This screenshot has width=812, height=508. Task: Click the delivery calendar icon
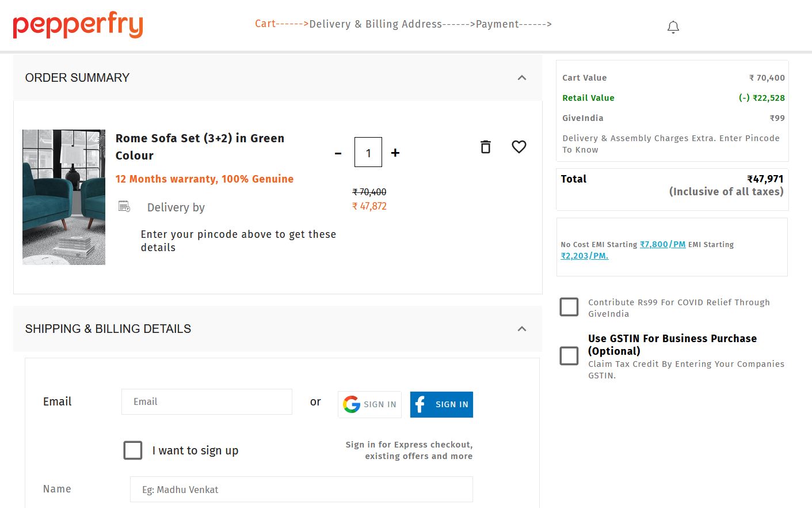click(124, 206)
